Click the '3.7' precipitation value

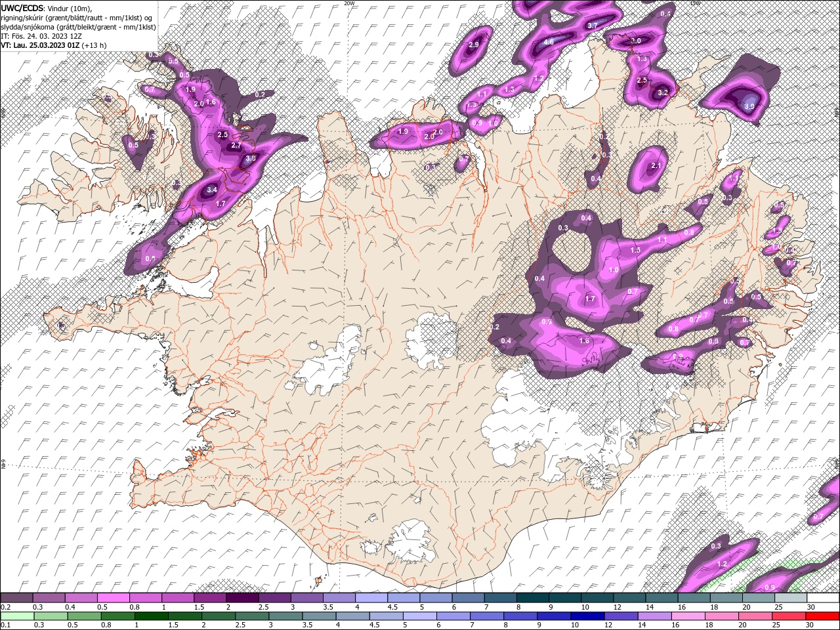coord(591,26)
